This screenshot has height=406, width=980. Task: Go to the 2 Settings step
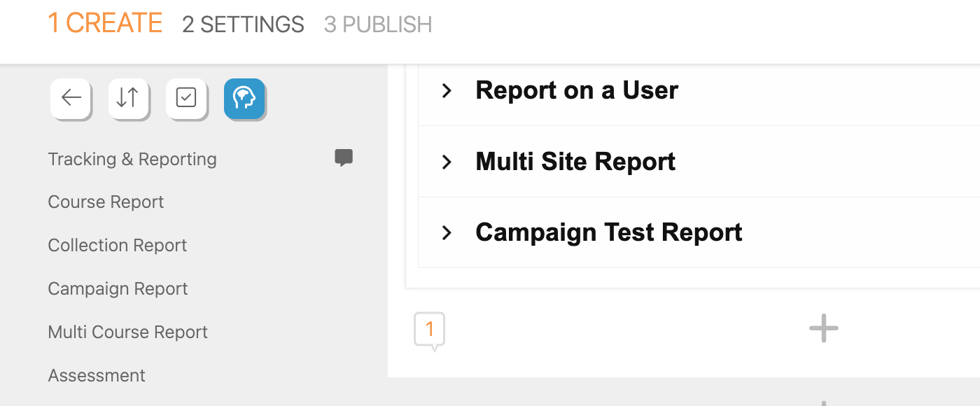click(x=243, y=24)
